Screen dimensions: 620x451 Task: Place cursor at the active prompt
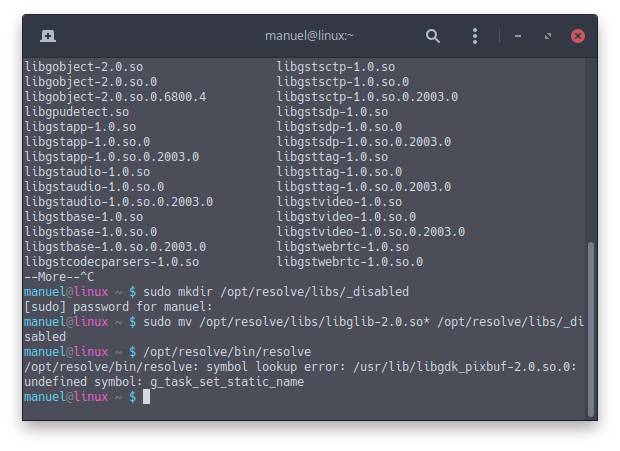tap(146, 397)
